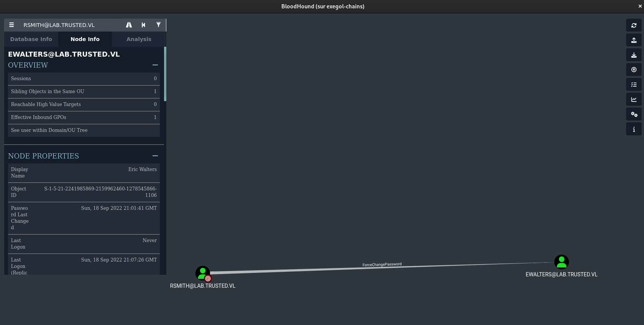Image resolution: width=644 pixels, height=325 pixels.
Task: Click the Display Name value Eric Walters
Action: tap(142, 170)
